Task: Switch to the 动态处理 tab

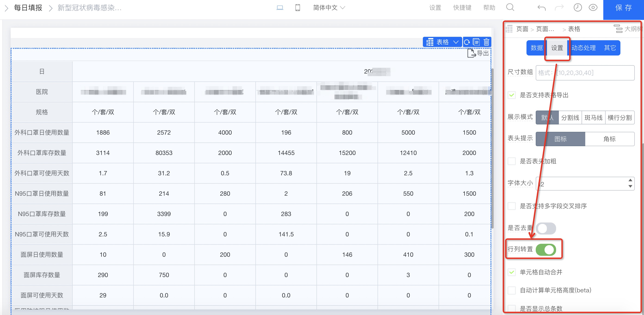Action: coord(583,48)
